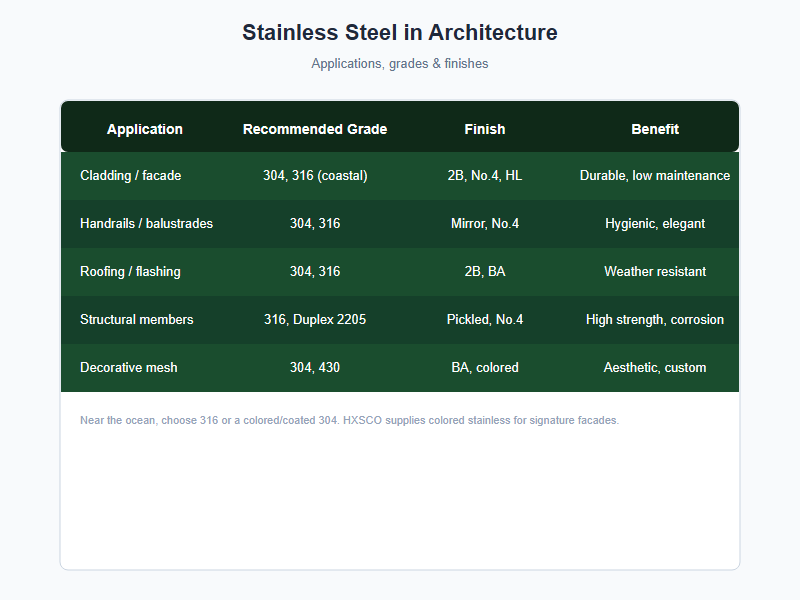Click the 'Near the ocean' footnote text
This screenshot has height=600, width=800.
point(349,420)
